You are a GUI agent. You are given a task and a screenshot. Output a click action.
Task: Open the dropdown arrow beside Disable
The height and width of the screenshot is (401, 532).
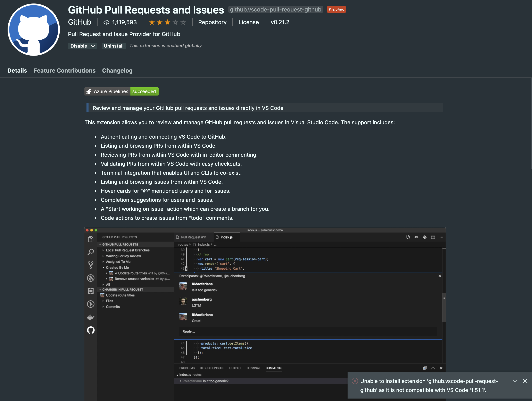click(x=93, y=46)
